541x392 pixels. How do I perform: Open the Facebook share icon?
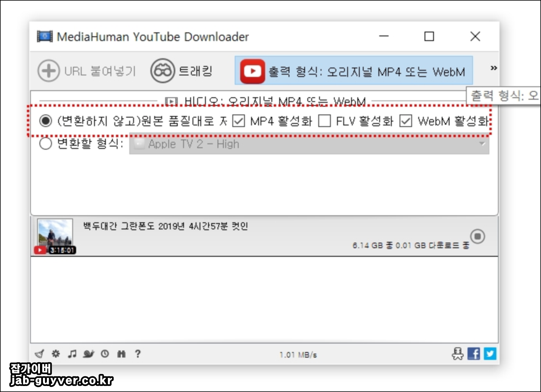tap(474, 354)
